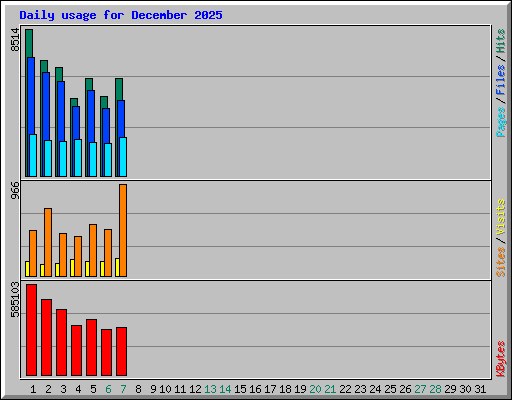
Task: Click the cyan Pages bar for day 4
Action: (x=78, y=158)
